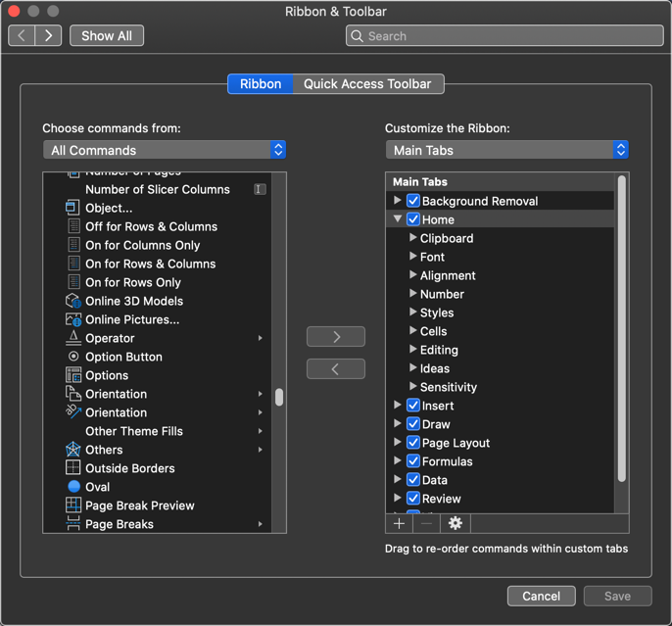
Task: Click the Cancel button
Action: pos(541,596)
